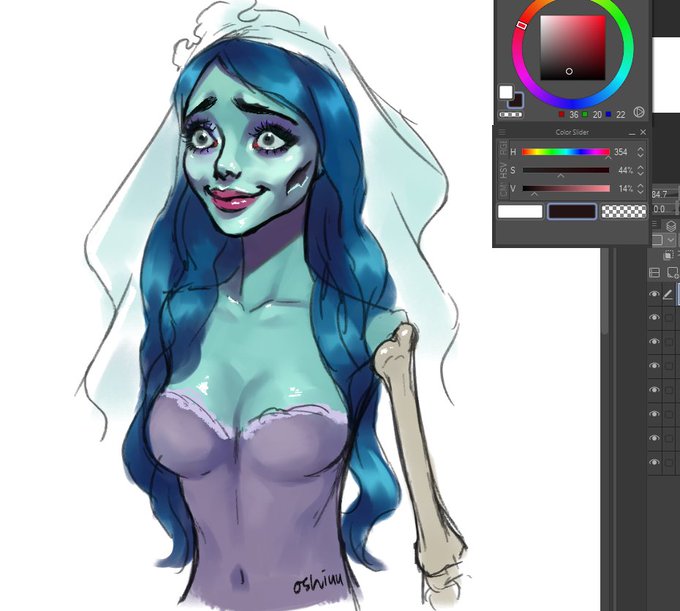Decrease V value with the down arrow
Image resolution: width=680 pixels, height=611 pixels.
tap(641, 192)
